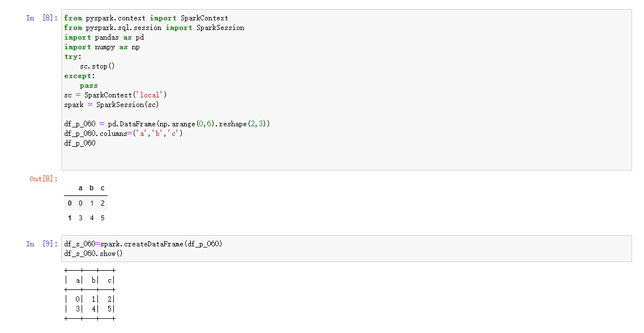Screen dimensions: 644x333
Task: Click the first line importing SparkContext
Action: click(x=146, y=18)
